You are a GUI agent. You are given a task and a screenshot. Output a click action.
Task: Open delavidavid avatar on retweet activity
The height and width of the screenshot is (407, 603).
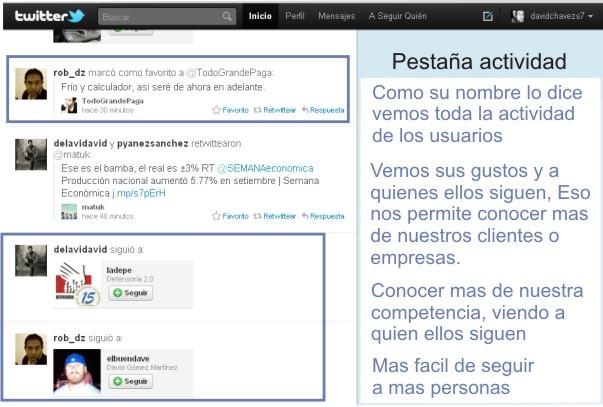pos(31,155)
